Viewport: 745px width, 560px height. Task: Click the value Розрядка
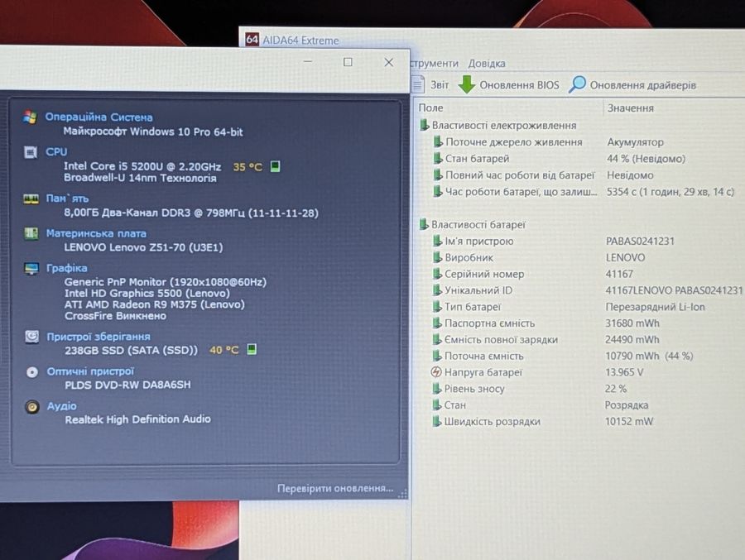pyautogui.click(x=627, y=405)
